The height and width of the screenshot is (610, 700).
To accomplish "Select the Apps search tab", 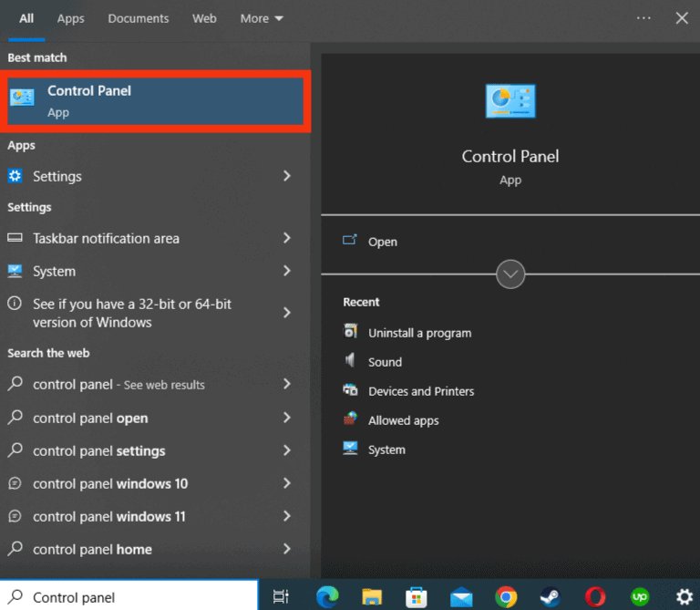I will [x=70, y=18].
